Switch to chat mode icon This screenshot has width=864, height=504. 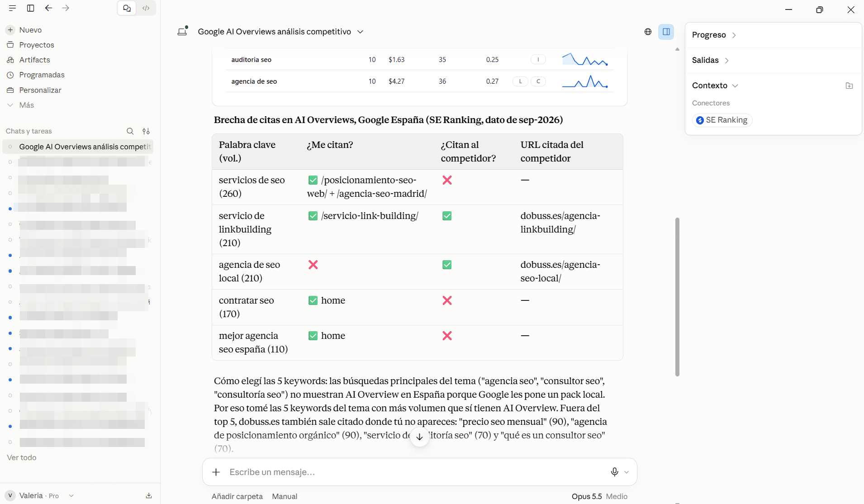pos(127,8)
